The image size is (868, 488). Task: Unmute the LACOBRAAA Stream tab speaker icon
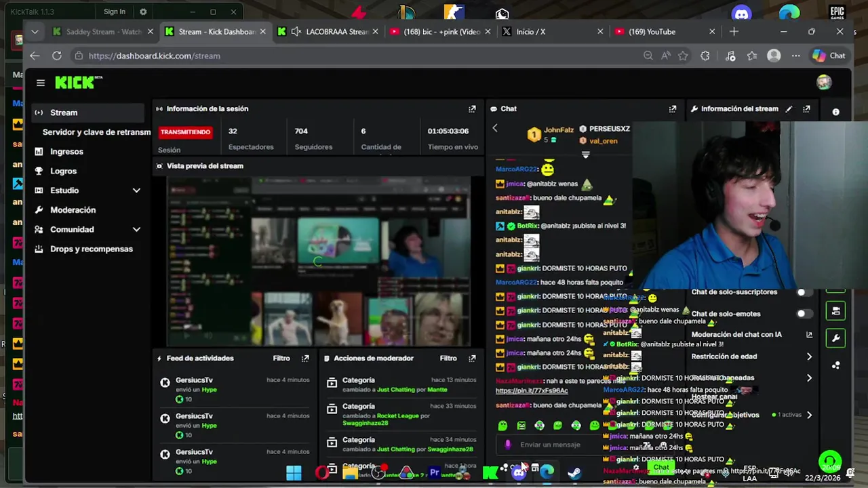[296, 31]
